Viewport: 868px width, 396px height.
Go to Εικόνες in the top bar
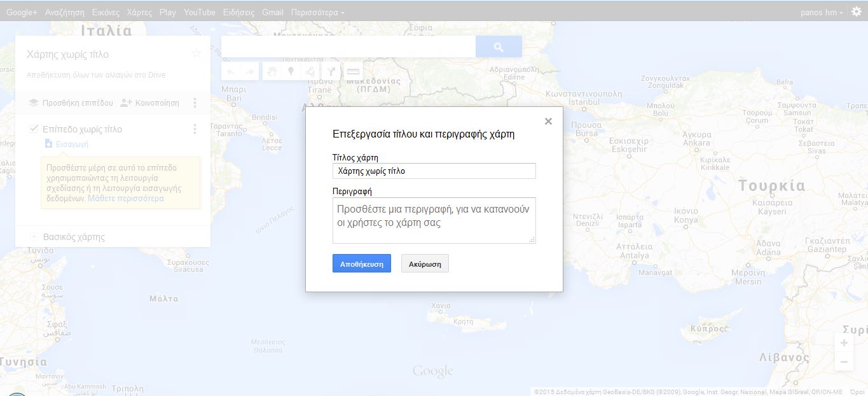106,12
